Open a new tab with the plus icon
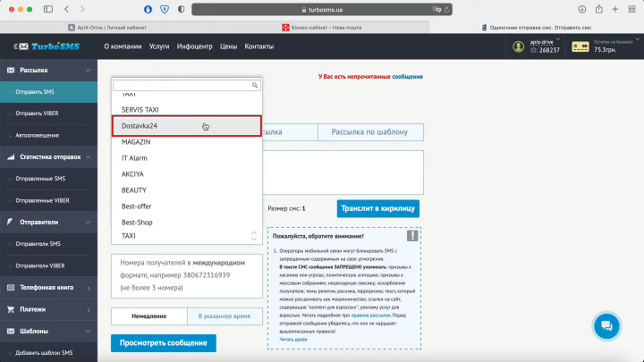This screenshot has height=362, width=644. point(614,9)
